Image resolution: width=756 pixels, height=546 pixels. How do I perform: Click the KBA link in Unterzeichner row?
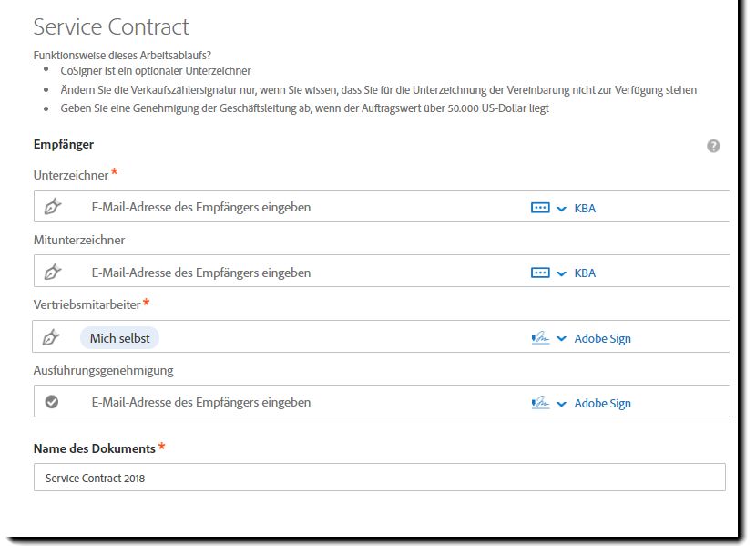(585, 209)
